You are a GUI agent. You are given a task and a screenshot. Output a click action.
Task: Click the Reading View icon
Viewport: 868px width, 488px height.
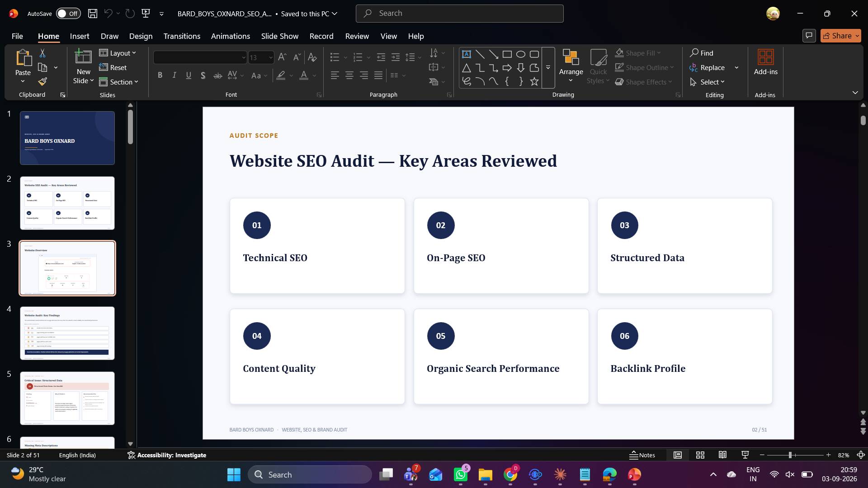click(722, 455)
